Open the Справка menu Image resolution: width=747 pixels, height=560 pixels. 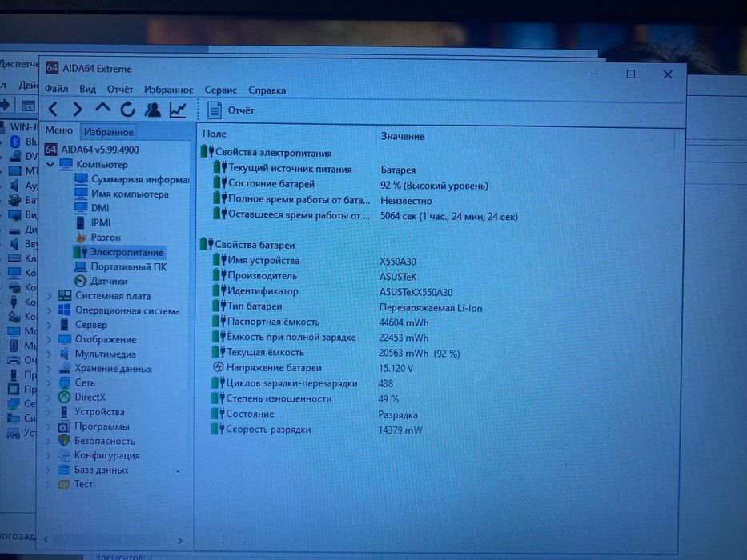[x=267, y=90]
